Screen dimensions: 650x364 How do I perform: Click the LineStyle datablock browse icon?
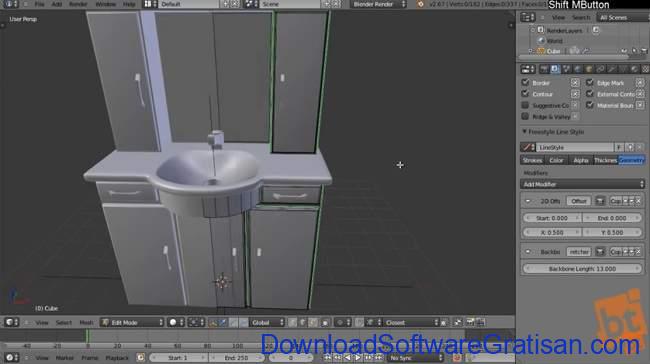(528, 147)
